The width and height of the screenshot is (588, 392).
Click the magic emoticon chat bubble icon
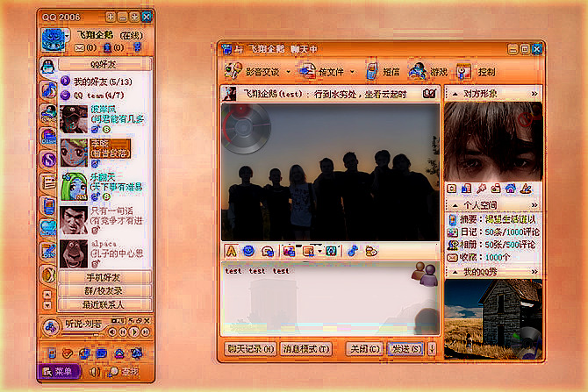(x=267, y=252)
